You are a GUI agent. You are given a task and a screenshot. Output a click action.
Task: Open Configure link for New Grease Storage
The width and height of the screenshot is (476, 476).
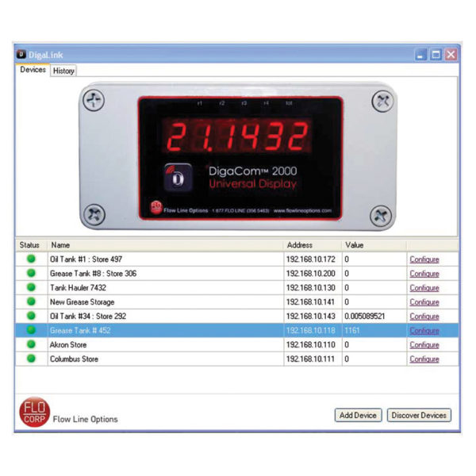[x=424, y=302]
